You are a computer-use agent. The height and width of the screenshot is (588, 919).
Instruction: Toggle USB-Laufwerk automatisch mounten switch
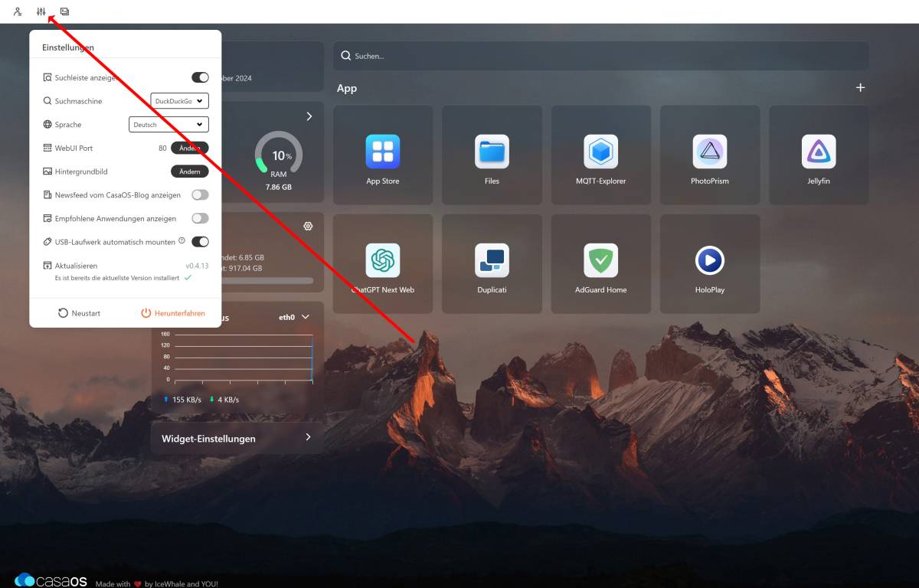coord(200,242)
